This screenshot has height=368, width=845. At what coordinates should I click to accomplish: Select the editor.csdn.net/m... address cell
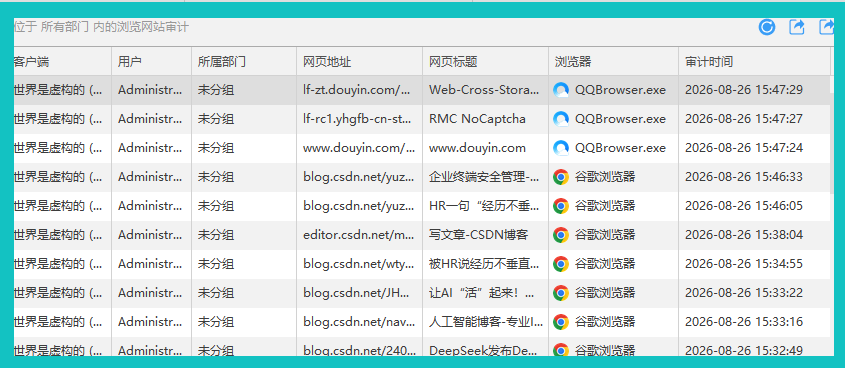(x=359, y=235)
